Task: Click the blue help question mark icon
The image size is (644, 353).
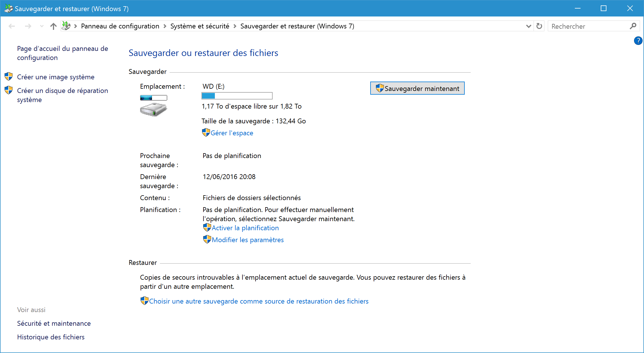Action: [638, 41]
